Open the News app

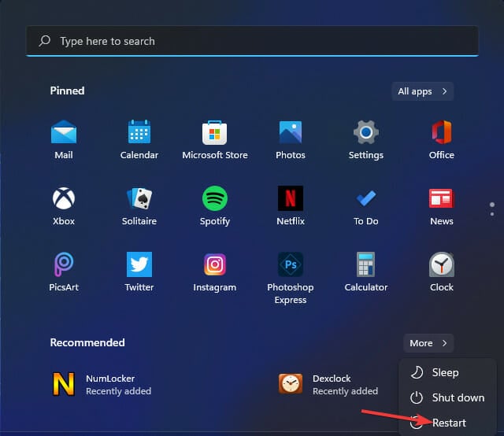441,206
